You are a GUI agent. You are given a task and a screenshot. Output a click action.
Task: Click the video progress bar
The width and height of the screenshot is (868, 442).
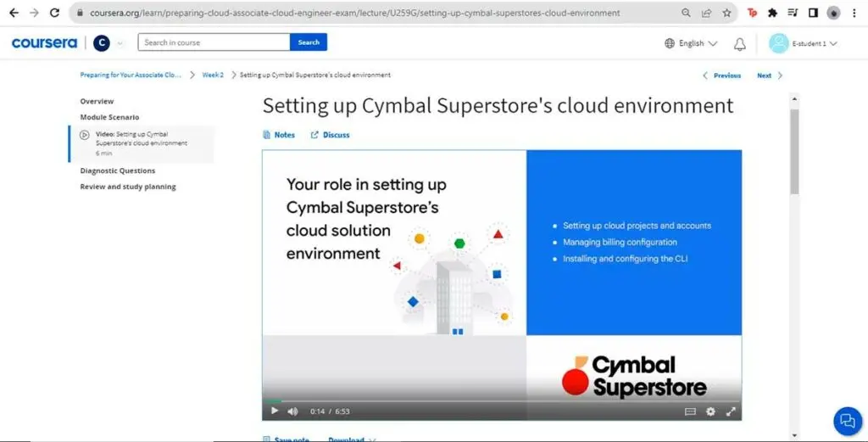502,400
